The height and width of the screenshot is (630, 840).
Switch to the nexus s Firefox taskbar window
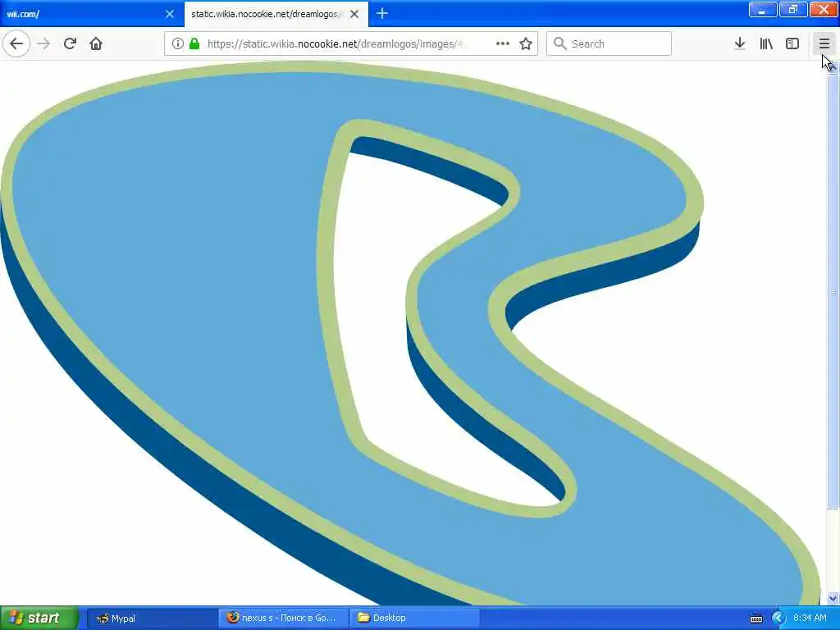[283, 618]
